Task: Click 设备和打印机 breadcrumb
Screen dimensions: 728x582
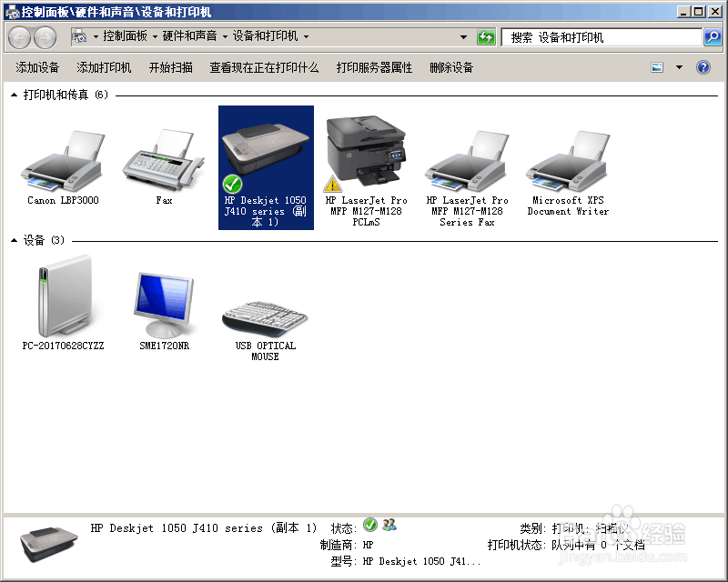Action: click(x=265, y=36)
